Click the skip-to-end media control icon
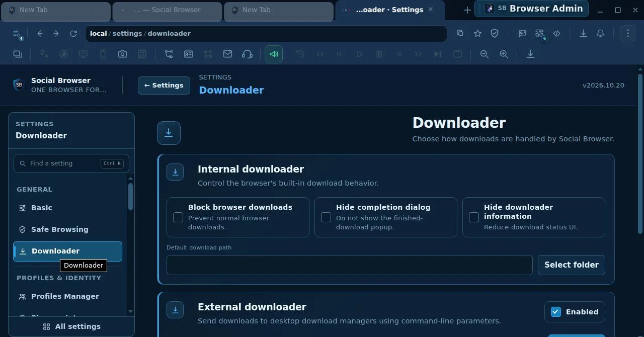The width and height of the screenshot is (644, 337). pyautogui.click(x=438, y=54)
